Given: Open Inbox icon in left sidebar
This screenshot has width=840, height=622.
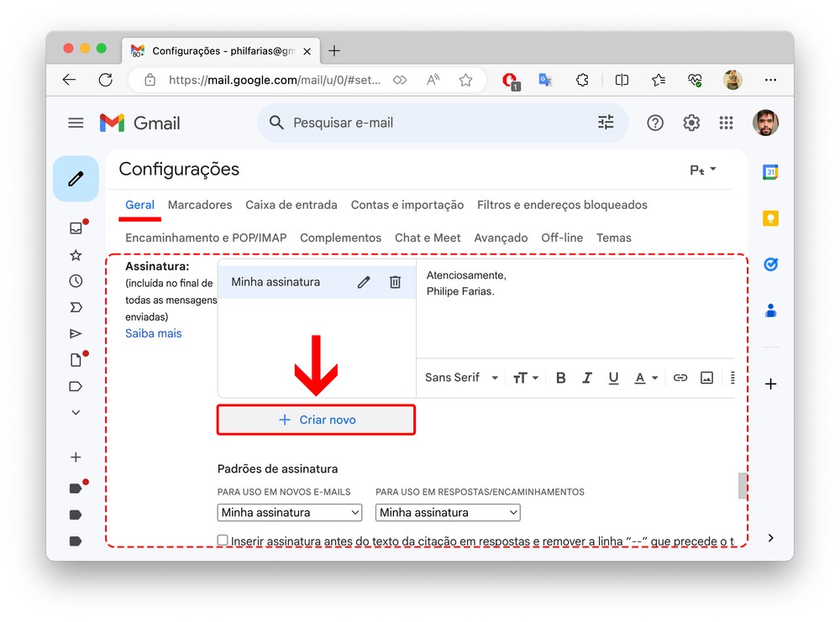Looking at the screenshot, I should [76, 228].
